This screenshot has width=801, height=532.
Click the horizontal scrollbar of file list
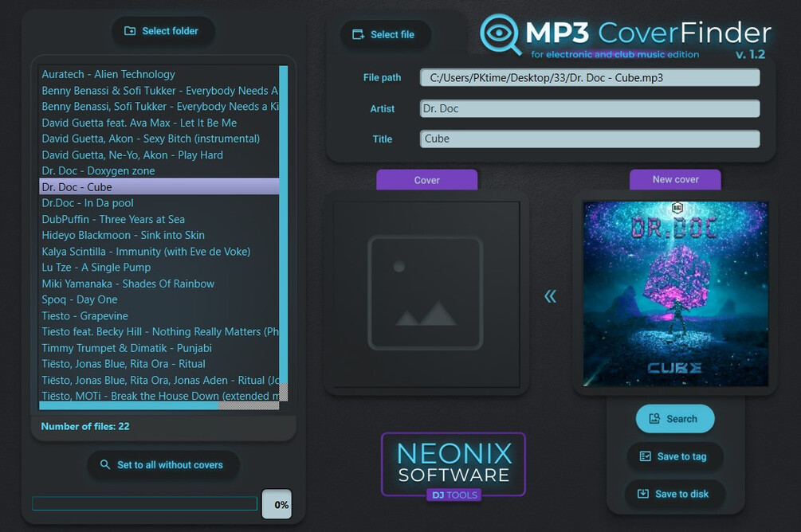point(159,405)
